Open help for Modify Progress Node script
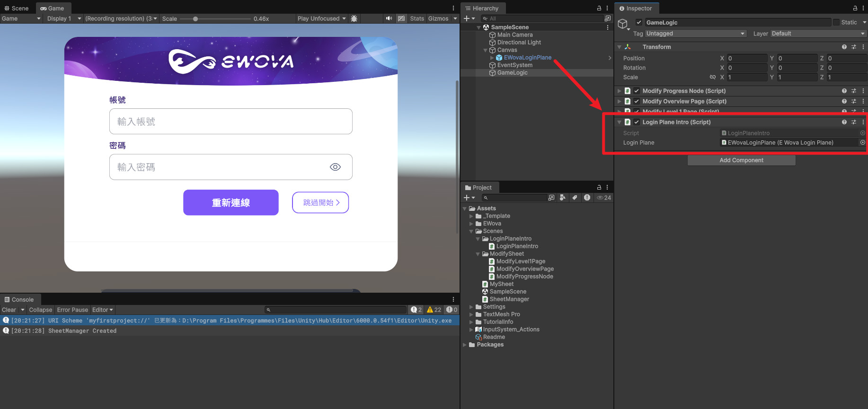Image resolution: width=868 pixels, height=409 pixels. pos(844,91)
